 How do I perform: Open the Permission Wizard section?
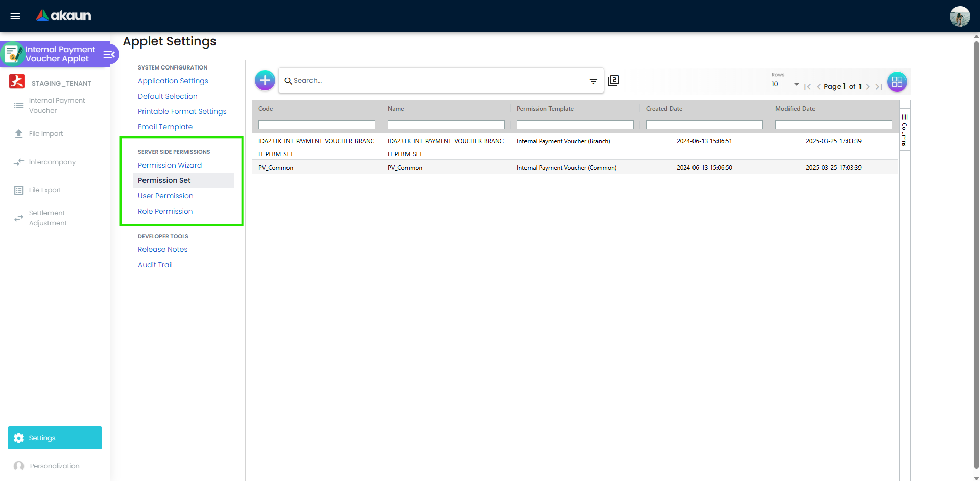[170, 165]
